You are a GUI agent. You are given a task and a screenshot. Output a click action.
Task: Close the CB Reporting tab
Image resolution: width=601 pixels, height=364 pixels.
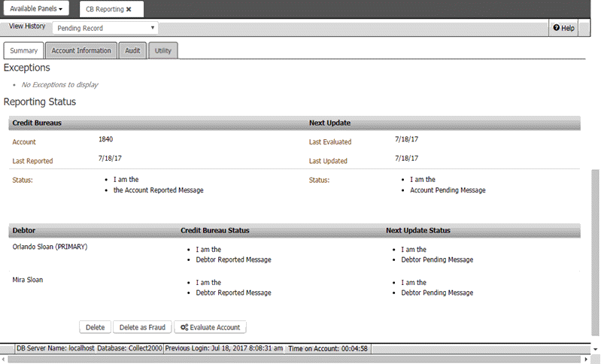[129, 9]
